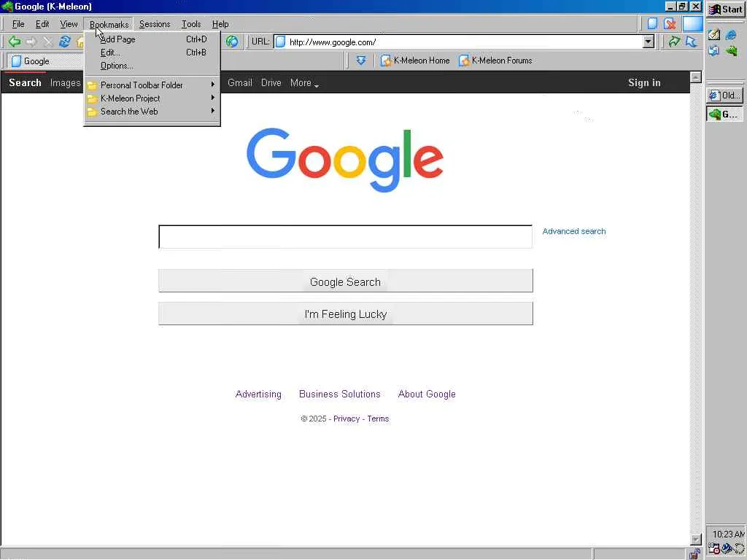
Task: Open the Tools menu
Action: [x=191, y=24]
